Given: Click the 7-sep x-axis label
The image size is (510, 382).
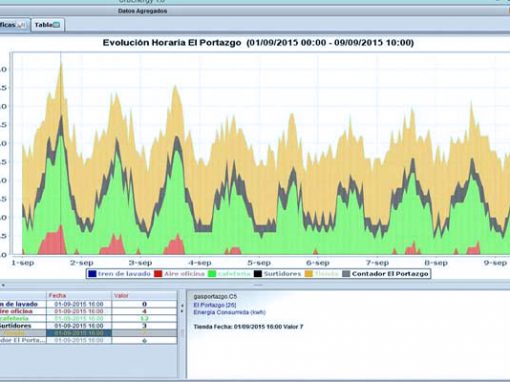Looking at the screenshot, I should [377, 263].
